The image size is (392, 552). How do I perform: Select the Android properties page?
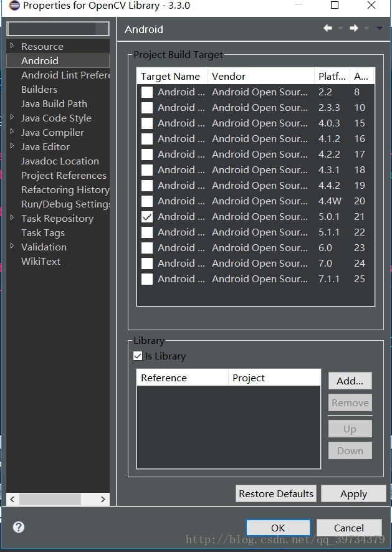point(40,60)
